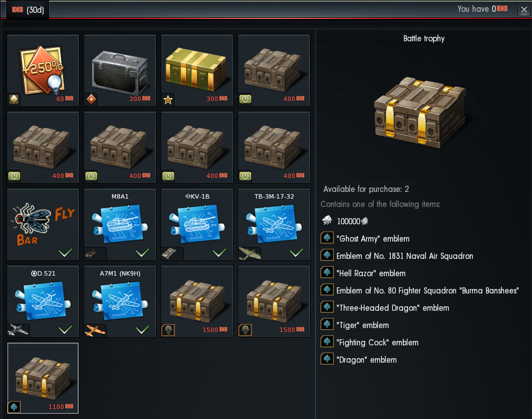
Task: Click the 100000 silver lions reward entry
Action: [x=345, y=221]
